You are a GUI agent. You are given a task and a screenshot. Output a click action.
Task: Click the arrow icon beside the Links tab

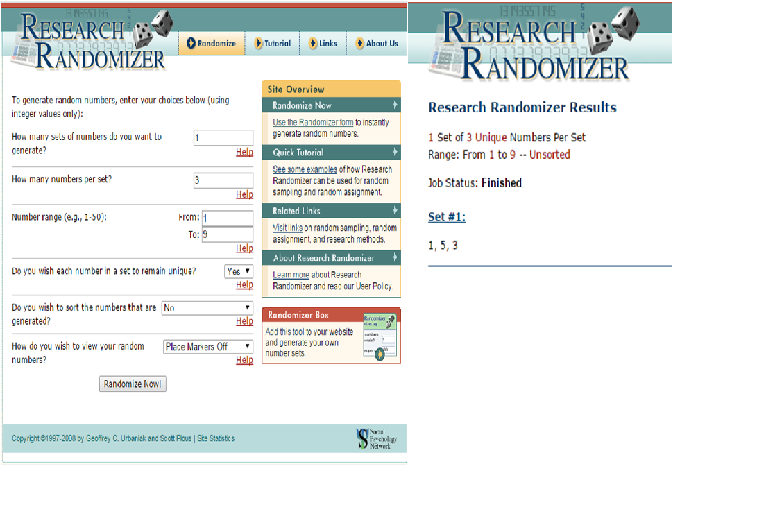point(313,44)
